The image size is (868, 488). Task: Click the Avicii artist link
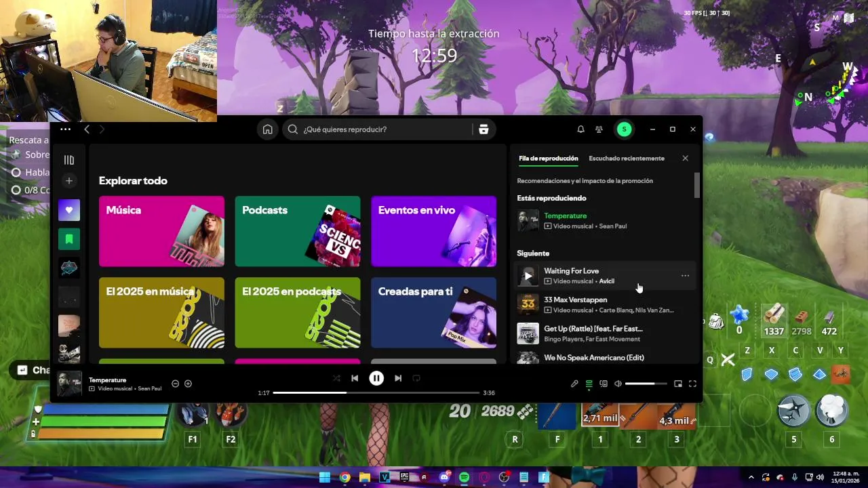tap(606, 281)
